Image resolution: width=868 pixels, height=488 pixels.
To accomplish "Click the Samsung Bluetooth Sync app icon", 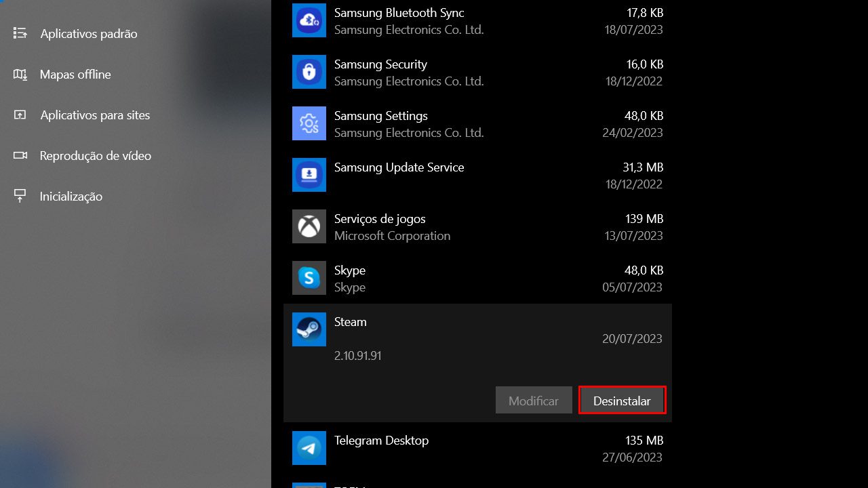I will (x=309, y=20).
